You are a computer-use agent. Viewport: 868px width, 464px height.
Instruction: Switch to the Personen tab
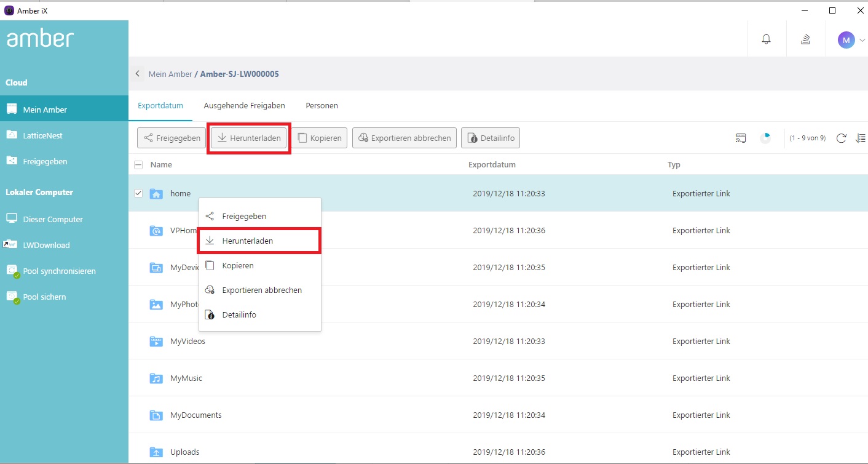point(322,106)
